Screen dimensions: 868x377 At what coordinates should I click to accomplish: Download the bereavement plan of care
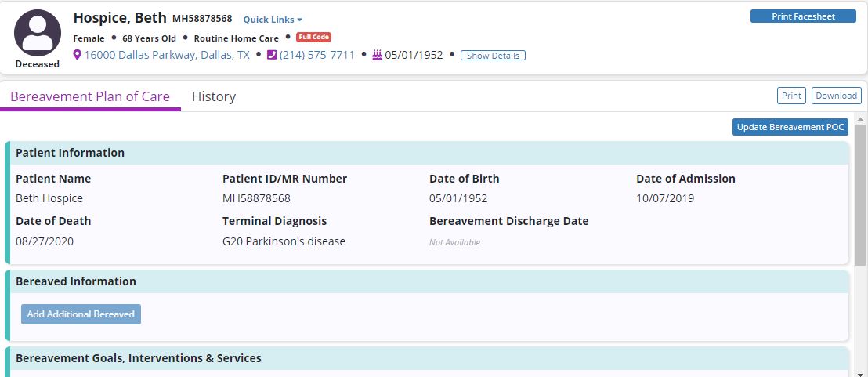(x=836, y=96)
